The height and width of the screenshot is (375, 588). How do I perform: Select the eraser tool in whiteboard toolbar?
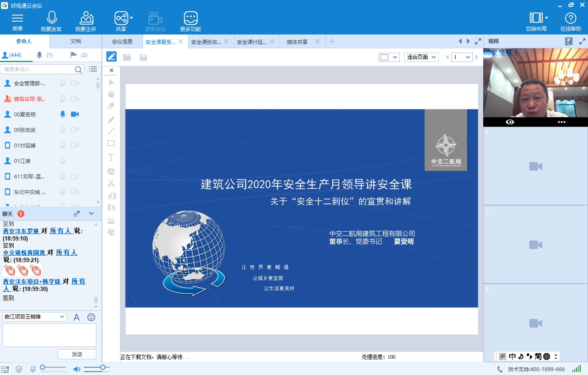(x=111, y=106)
